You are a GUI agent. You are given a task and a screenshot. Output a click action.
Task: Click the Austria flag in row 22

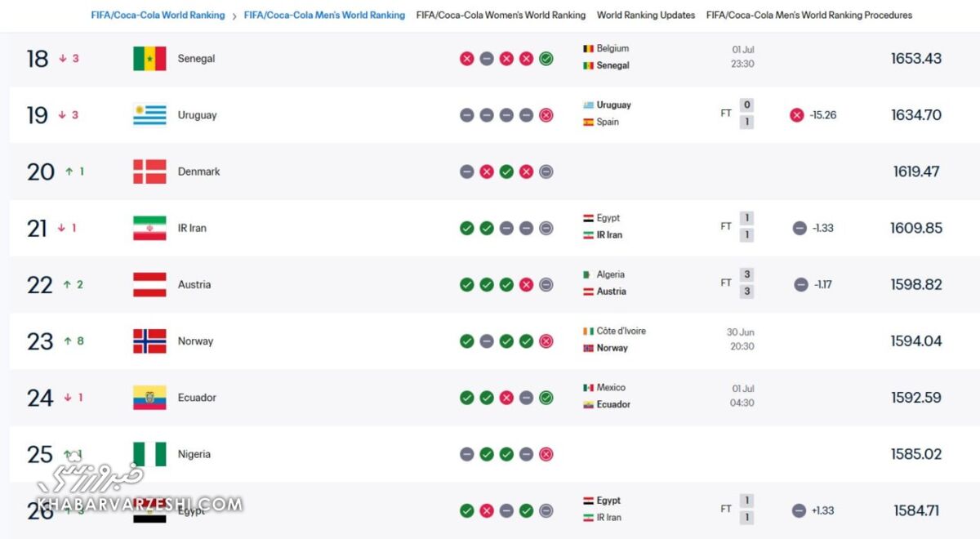tap(149, 284)
